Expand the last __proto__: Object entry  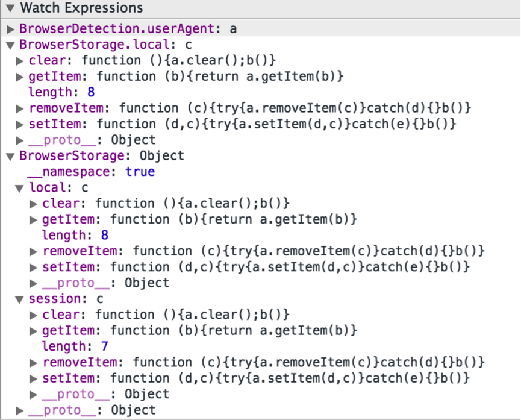(x=20, y=411)
